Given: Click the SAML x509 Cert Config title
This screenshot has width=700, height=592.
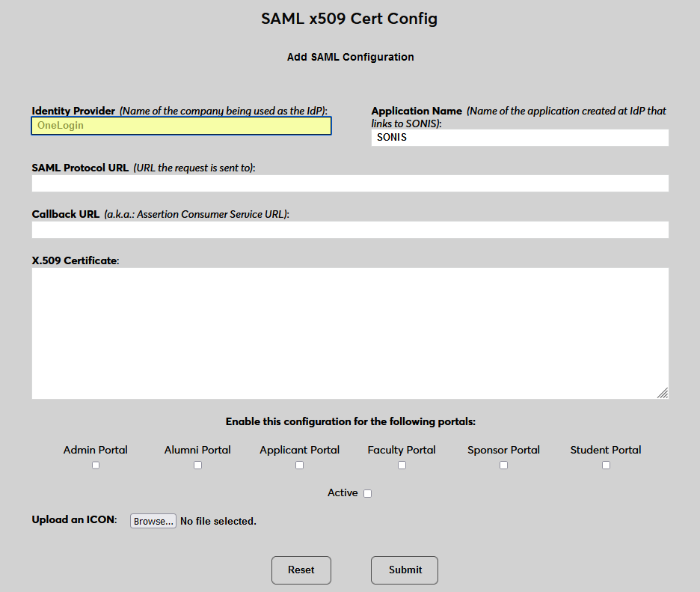Looking at the screenshot, I should pos(349,18).
